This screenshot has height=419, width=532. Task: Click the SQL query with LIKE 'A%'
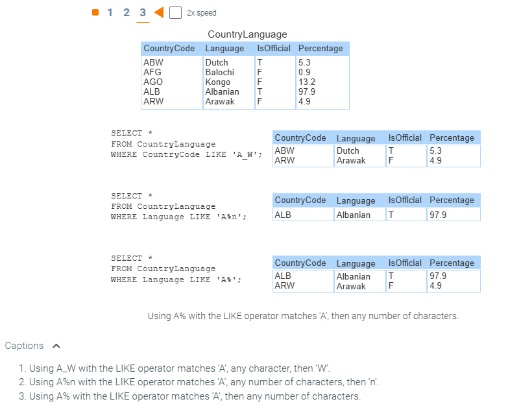tap(176, 269)
